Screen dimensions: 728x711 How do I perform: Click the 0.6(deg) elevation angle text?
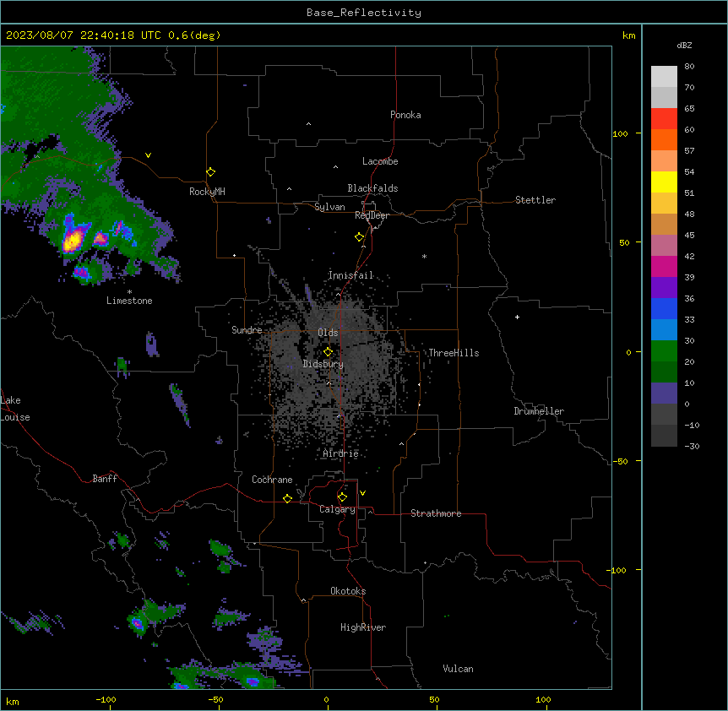[x=194, y=35]
